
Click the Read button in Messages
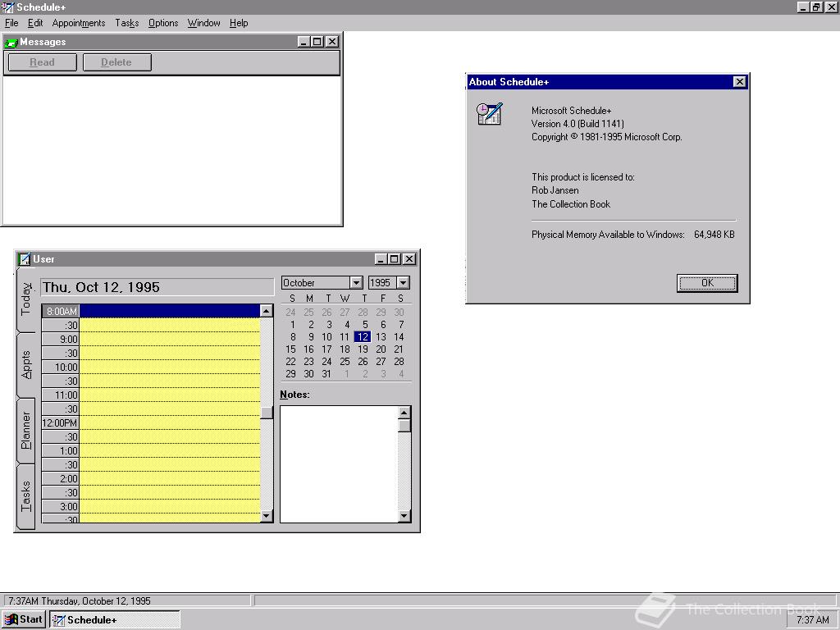pyautogui.click(x=43, y=62)
